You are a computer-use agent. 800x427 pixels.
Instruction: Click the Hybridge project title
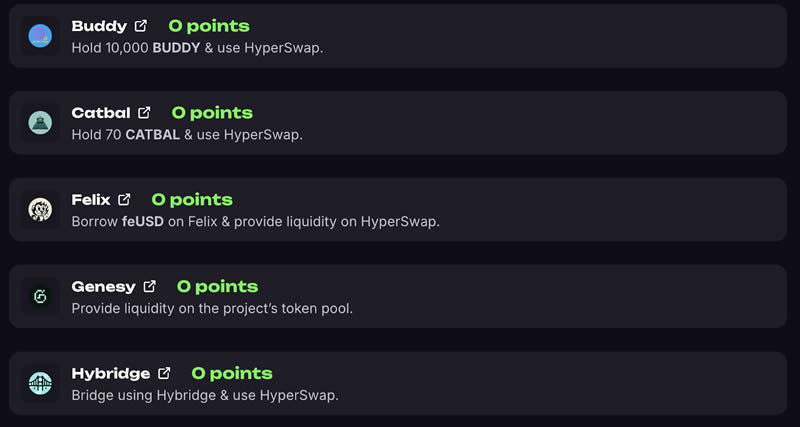click(x=111, y=373)
